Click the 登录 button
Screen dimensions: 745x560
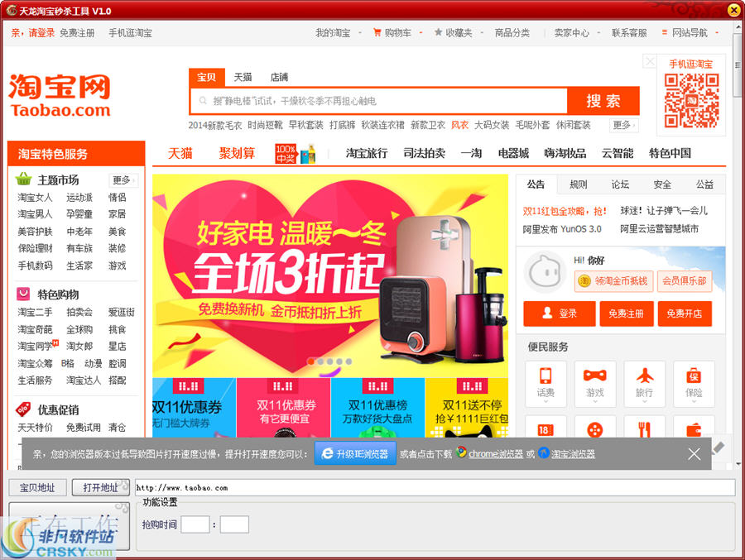pyautogui.click(x=560, y=314)
